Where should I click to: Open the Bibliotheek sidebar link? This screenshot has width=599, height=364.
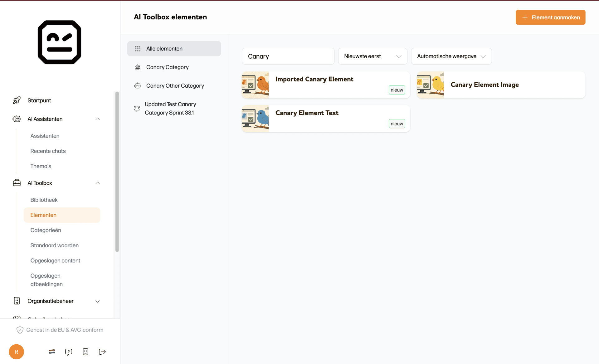click(x=44, y=200)
